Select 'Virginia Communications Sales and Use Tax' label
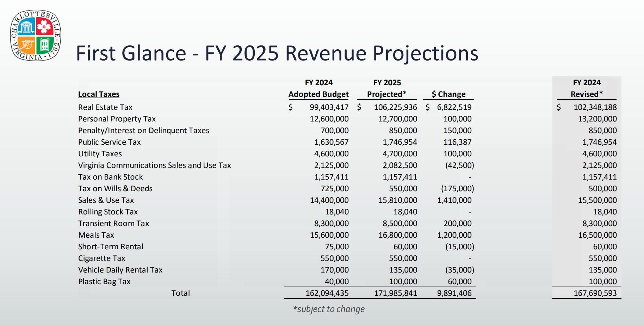This screenshot has width=644, height=325. click(155, 165)
